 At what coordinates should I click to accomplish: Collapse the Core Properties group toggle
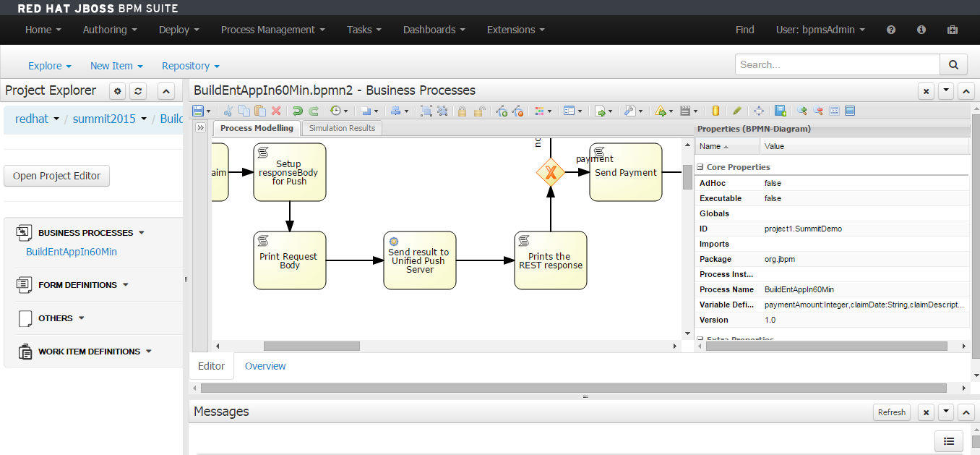[701, 167]
